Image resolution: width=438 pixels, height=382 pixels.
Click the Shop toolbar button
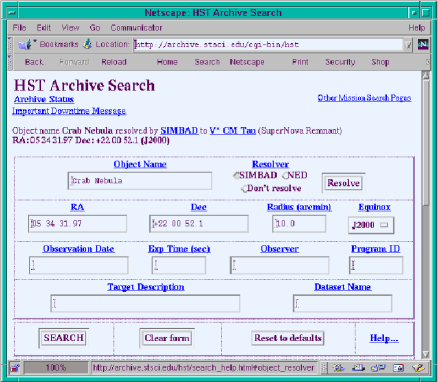pyautogui.click(x=380, y=62)
